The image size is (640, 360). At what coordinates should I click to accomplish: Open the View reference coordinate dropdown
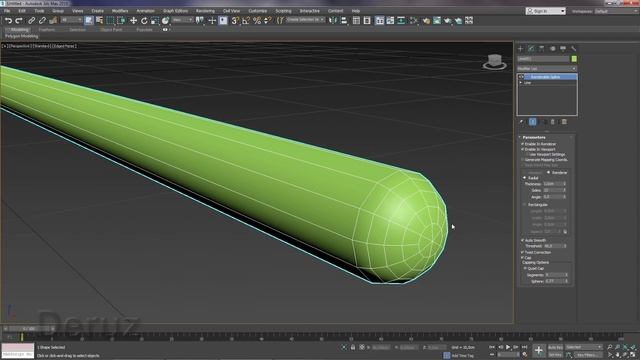point(182,20)
